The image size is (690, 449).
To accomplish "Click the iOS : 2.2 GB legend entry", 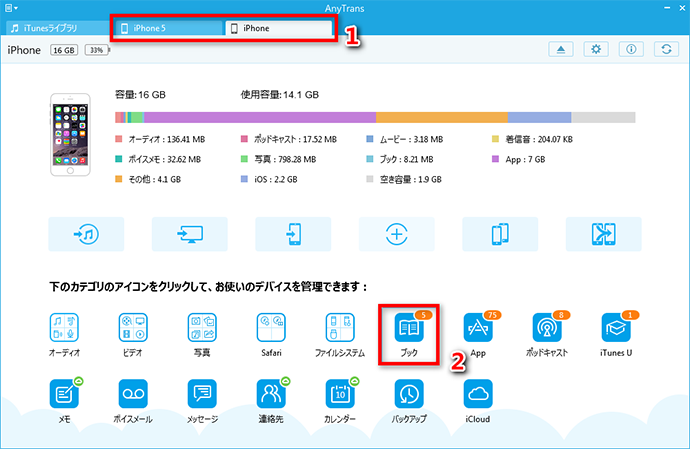I will pos(269,179).
